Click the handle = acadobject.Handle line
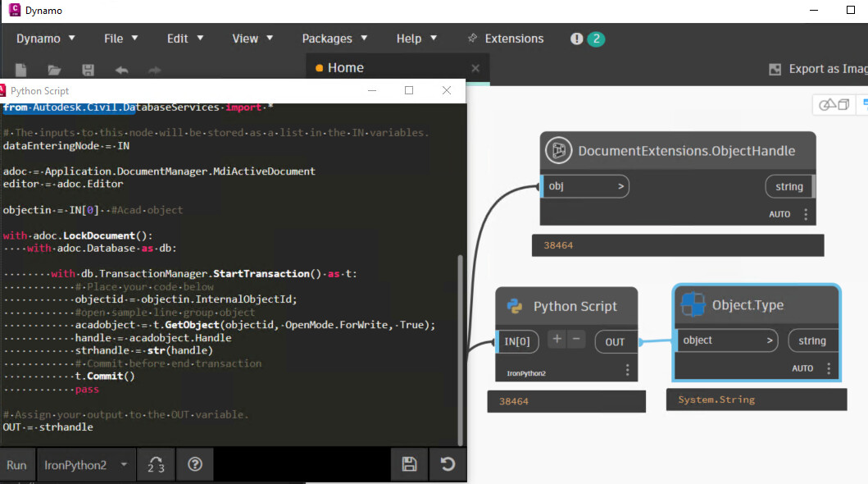 [153, 338]
